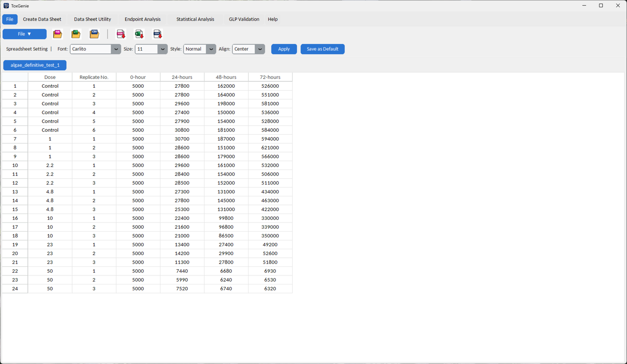627x364 pixels.
Task: Click the cell containing 526000
Action: 270,86
